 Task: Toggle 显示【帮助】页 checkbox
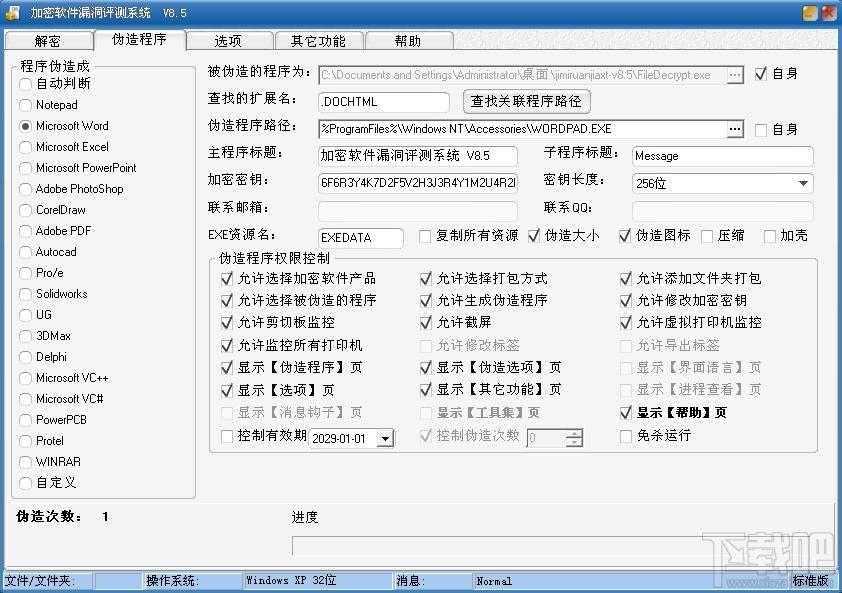tap(626, 413)
